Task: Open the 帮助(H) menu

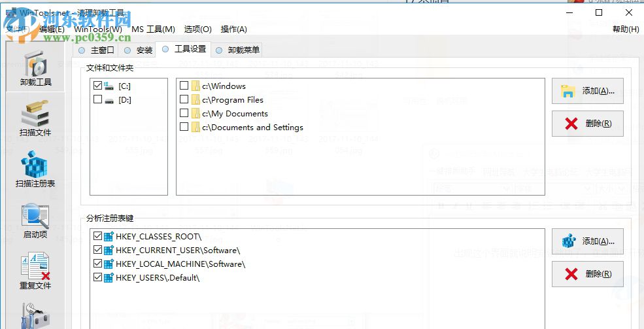Action: click(x=626, y=29)
